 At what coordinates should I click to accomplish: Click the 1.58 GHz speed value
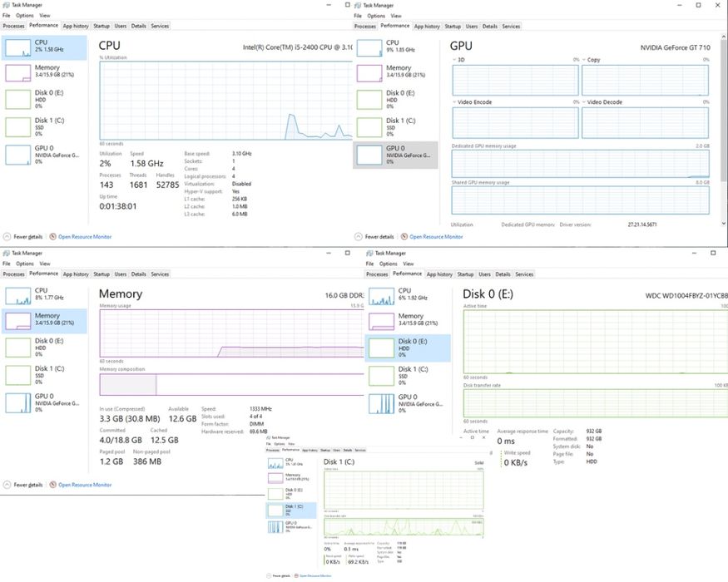click(x=146, y=163)
